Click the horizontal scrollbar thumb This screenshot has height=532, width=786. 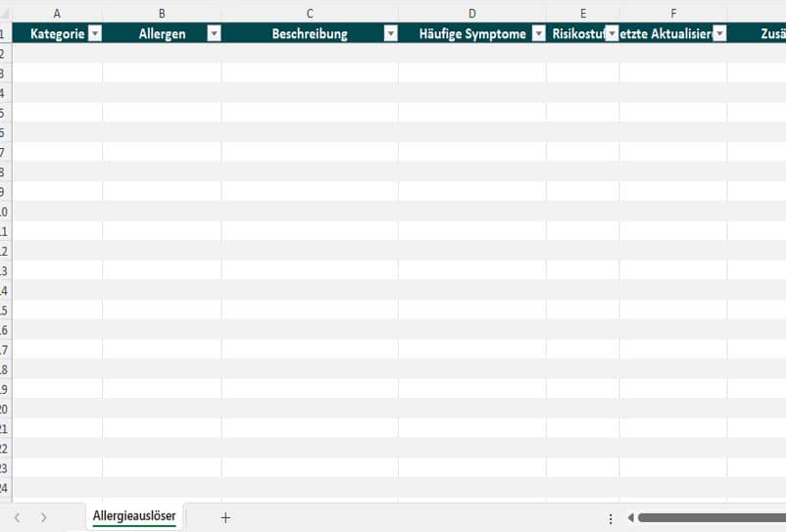tap(711, 517)
